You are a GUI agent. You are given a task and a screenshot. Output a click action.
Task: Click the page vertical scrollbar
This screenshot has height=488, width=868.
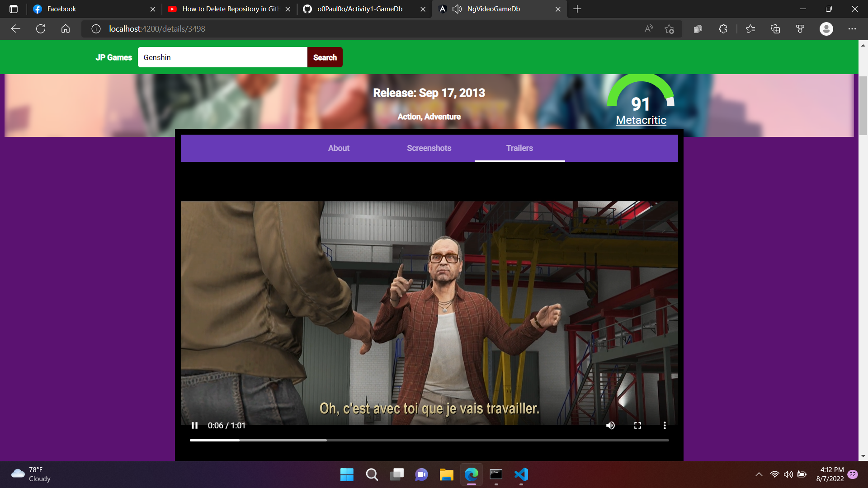click(x=863, y=106)
